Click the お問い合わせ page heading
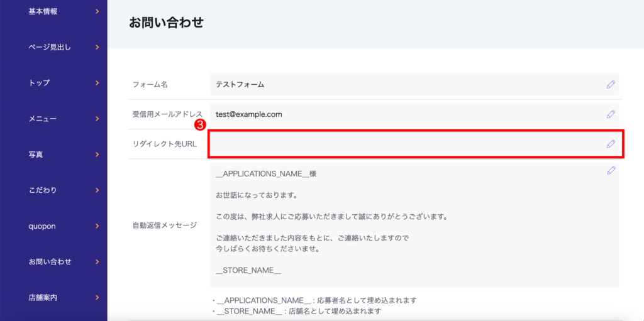The image size is (644, 321). [166, 23]
